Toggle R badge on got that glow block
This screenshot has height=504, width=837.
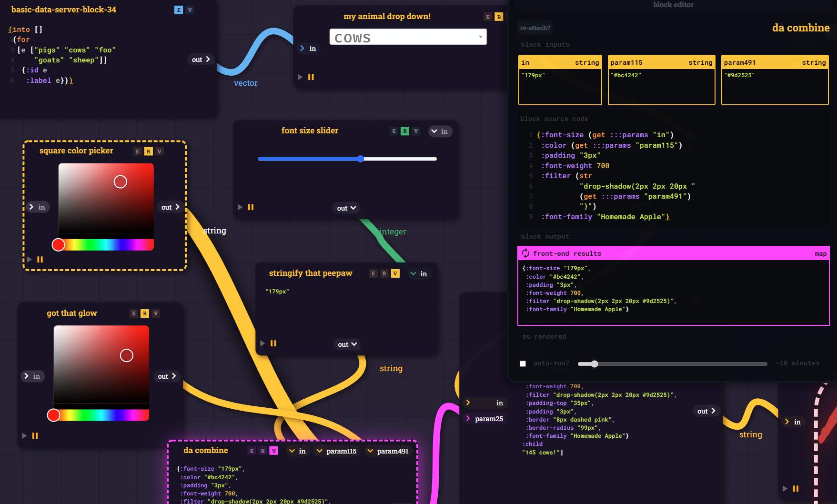(x=145, y=313)
